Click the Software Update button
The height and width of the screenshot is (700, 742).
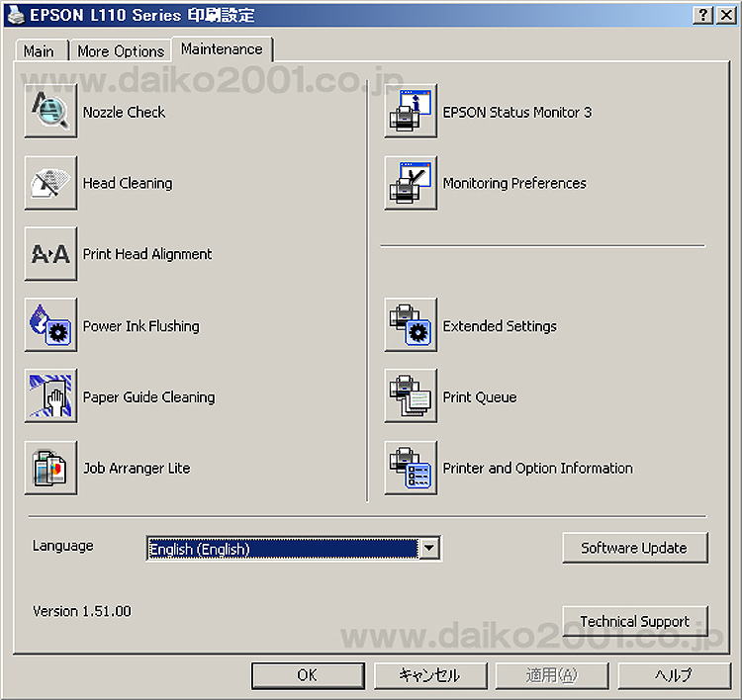click(x=635, y=548)
